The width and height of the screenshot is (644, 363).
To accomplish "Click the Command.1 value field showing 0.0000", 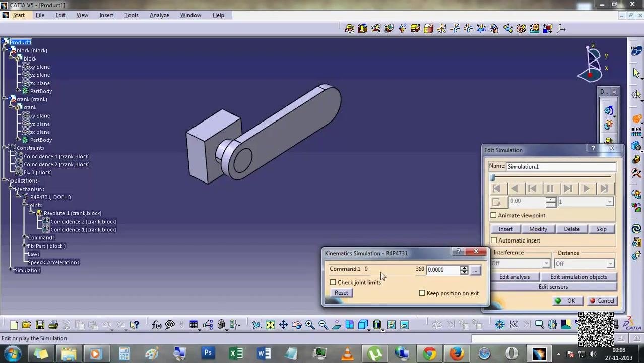I will point(443,270).
